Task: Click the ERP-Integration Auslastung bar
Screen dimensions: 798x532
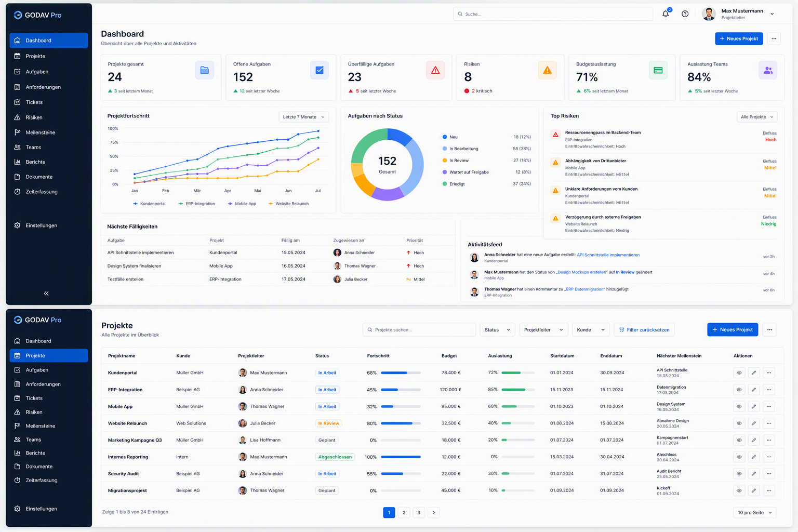Action: (518, 390)
